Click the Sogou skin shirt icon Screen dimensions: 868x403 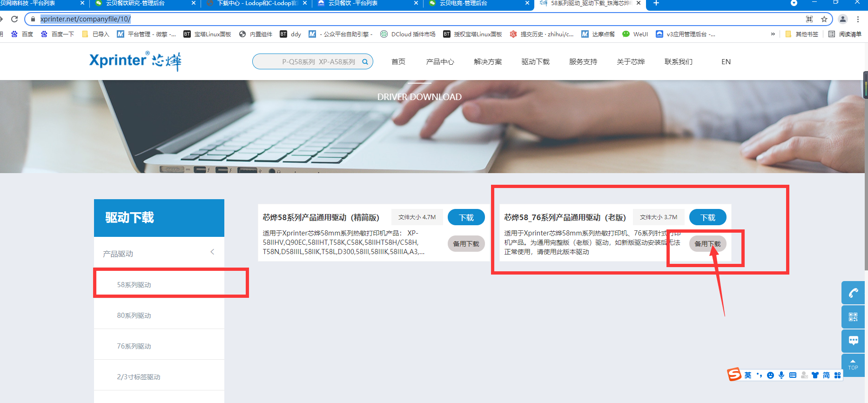(x=815, y=375)
